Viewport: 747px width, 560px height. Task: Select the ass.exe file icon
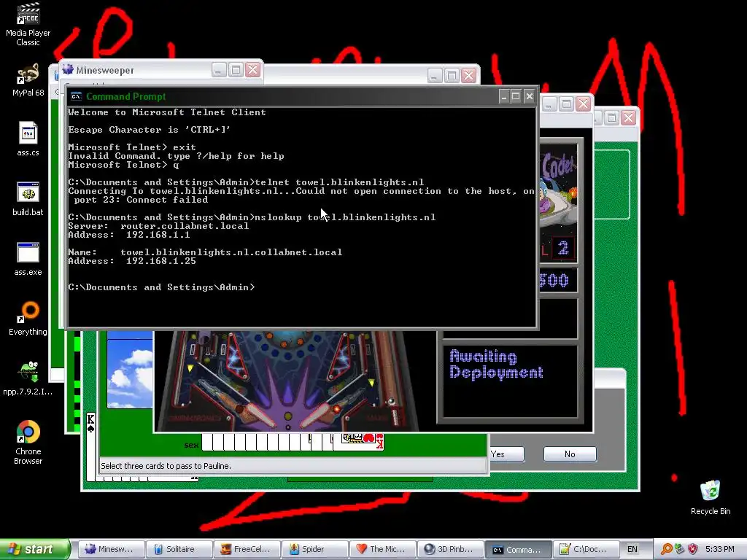pos(28,259)
